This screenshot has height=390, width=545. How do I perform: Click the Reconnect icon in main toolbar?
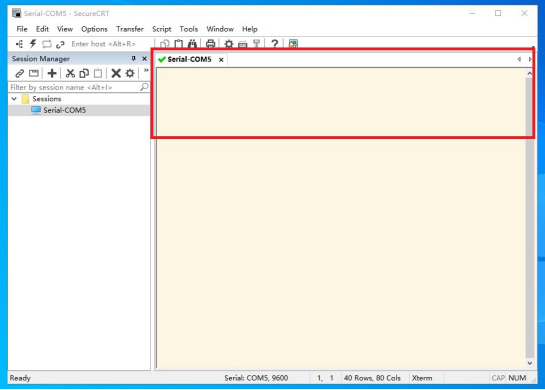pyautogui.click(x=47, y=44)
